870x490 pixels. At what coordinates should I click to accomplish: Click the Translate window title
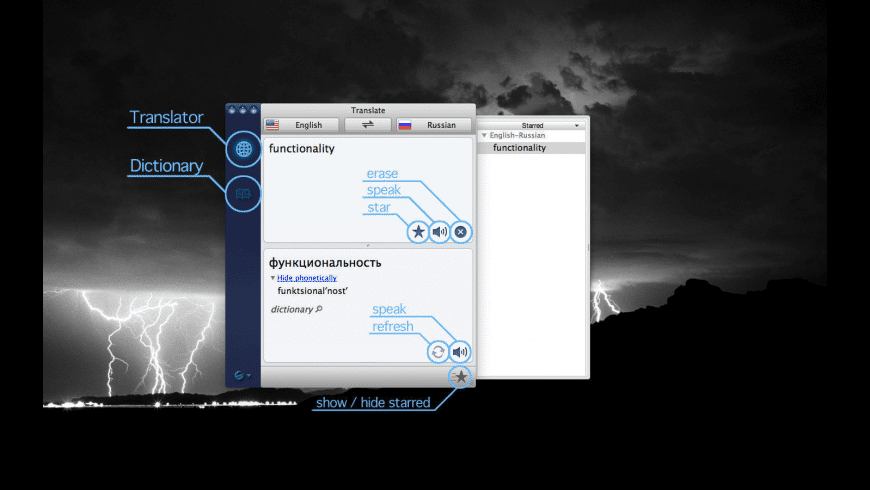(368, 110)
